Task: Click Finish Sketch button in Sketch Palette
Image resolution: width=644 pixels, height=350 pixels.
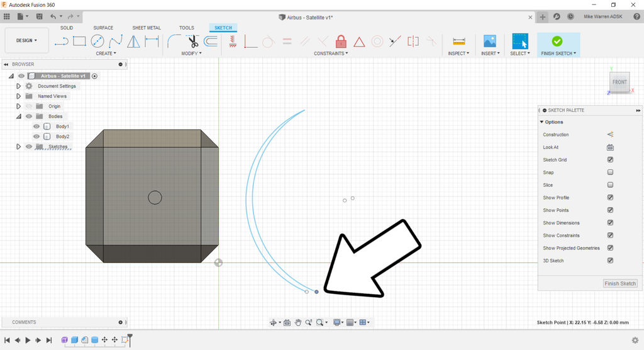Action: coord(620,283)
